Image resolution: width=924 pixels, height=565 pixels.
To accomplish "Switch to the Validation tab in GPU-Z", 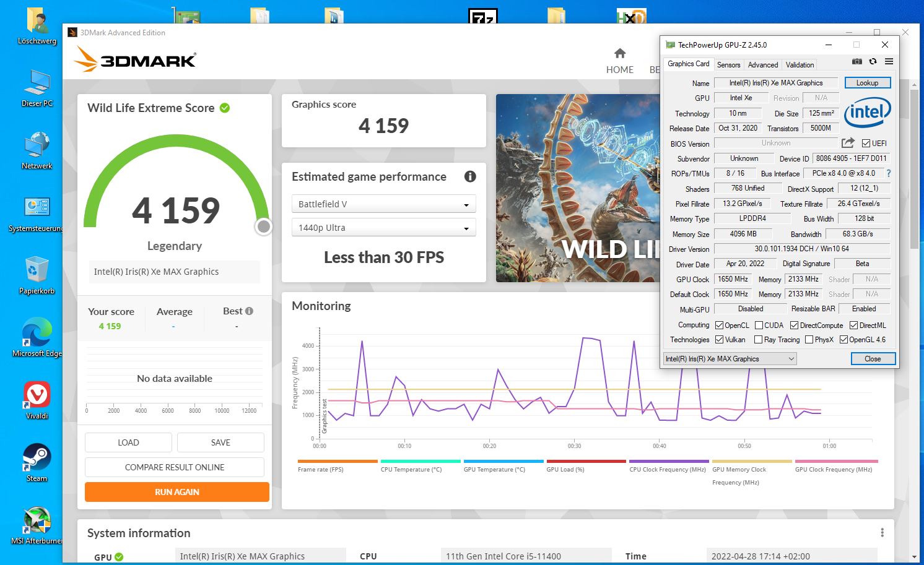I will click(x=800, y=64).
